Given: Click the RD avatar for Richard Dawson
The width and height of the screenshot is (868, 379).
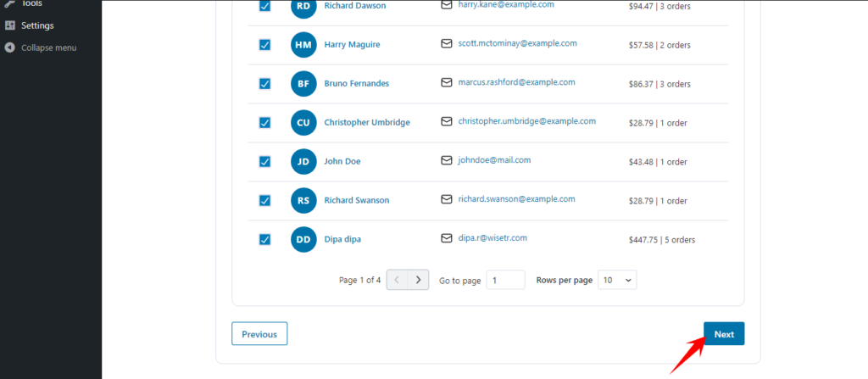Looking at the screenshot, I should [303, 7].
